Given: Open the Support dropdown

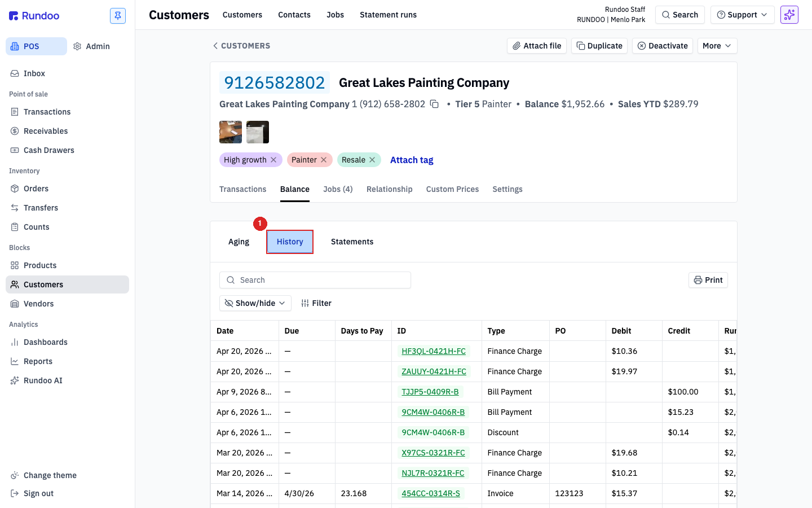Looking at the screenshot, I should click(742, 15).
